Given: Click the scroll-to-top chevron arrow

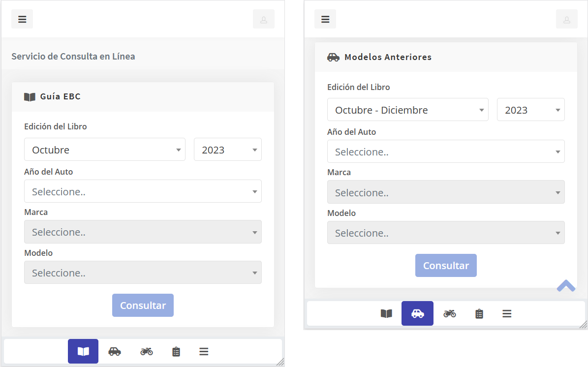Looking at the screenshot, I should pyautogui.click(x=566, y=286).
